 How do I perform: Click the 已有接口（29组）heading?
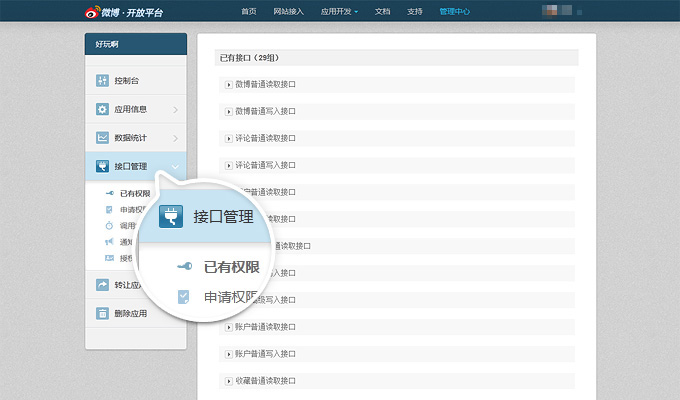(x=249, y=58)
